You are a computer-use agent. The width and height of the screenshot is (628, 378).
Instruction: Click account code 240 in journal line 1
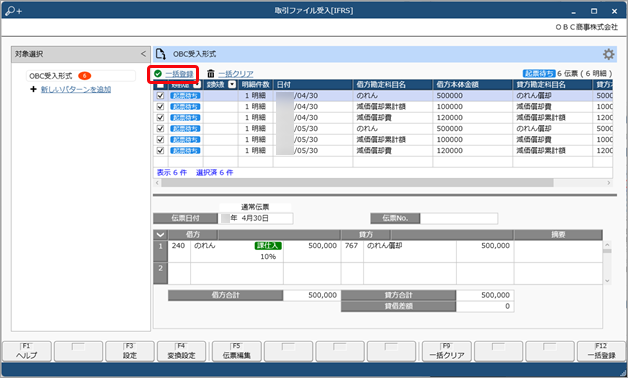click(178, 245)
